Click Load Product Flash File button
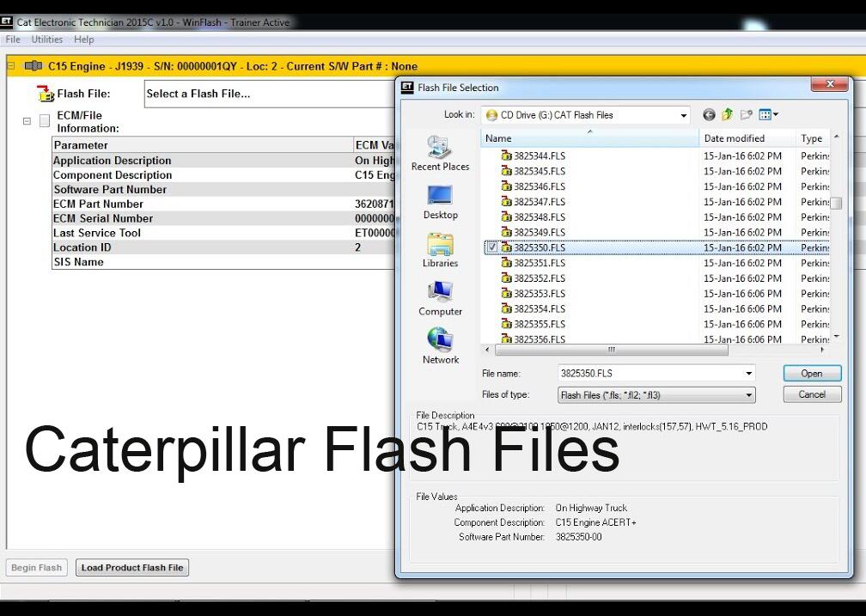 pos(132,567)
